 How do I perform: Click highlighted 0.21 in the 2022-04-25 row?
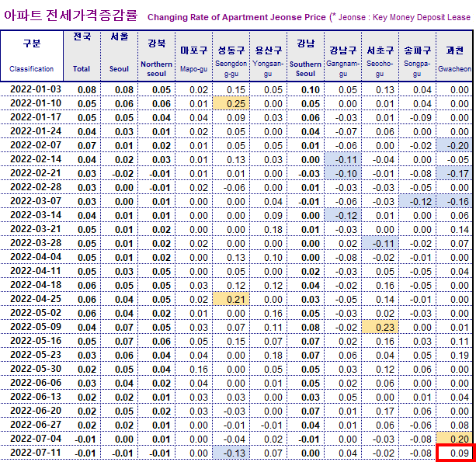pos(231,299)
